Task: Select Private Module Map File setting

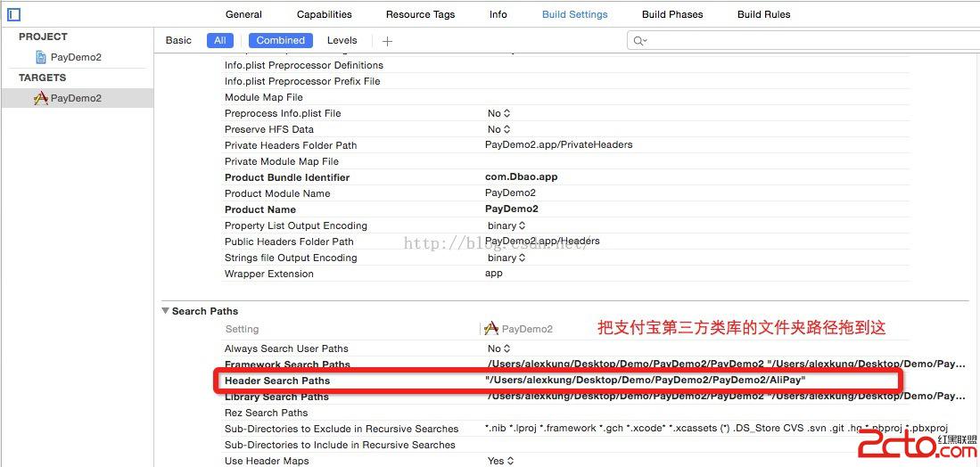Action: 282,161
